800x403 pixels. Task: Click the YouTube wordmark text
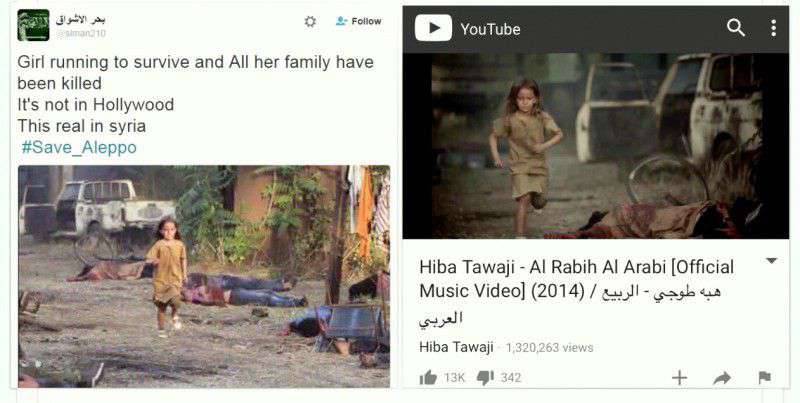click(x=490, y=29)
